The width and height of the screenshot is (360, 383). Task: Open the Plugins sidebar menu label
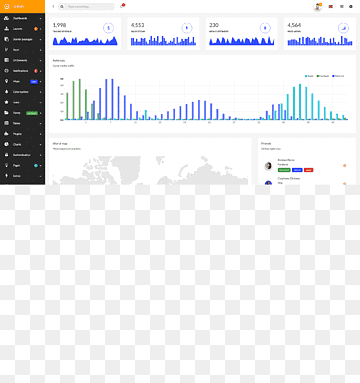tap(17, 134)
